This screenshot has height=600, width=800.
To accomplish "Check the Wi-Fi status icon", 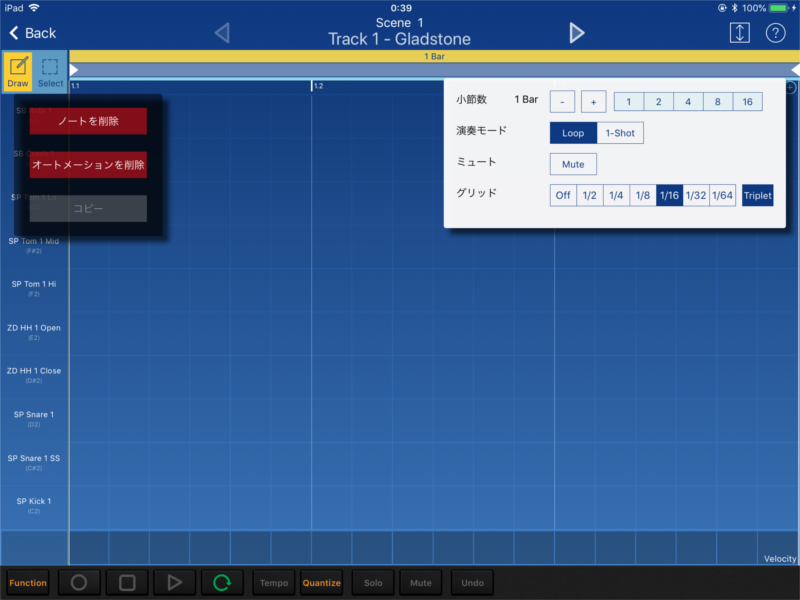I will pyautogui.click(x=34, y=8).
